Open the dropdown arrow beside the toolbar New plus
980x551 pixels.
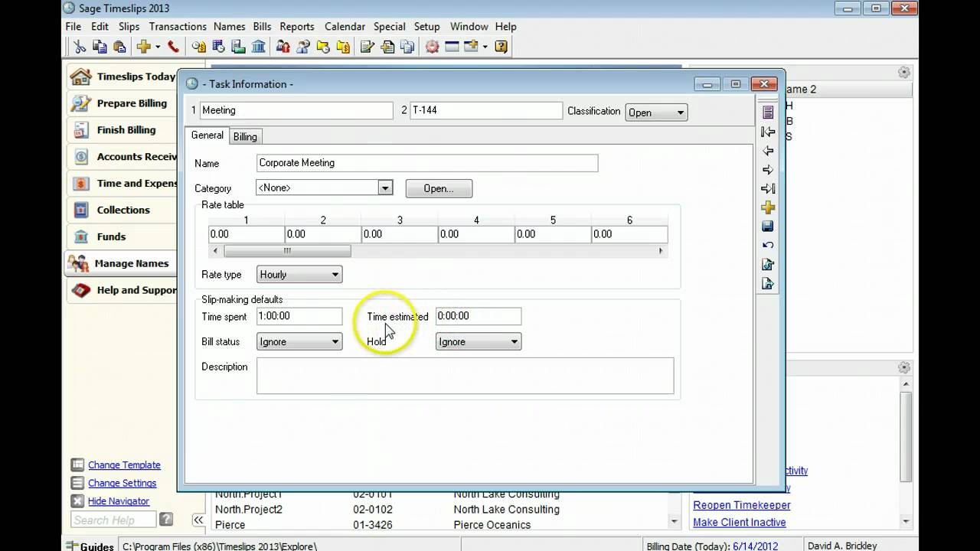pyautogui.click(x=157, y=47)
